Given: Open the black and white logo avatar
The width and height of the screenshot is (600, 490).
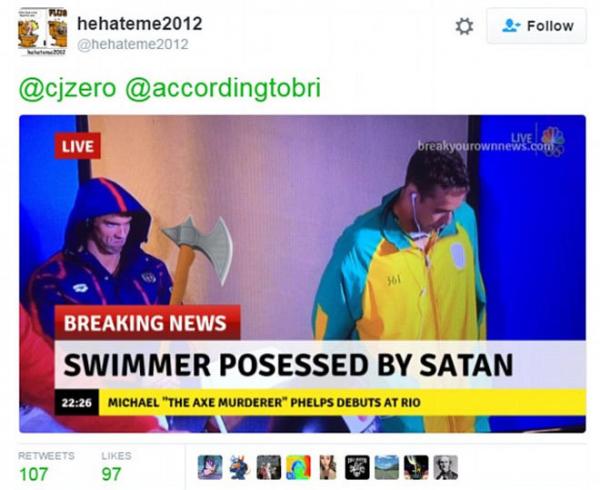Looking at the screenshot, I should [357, 467].
